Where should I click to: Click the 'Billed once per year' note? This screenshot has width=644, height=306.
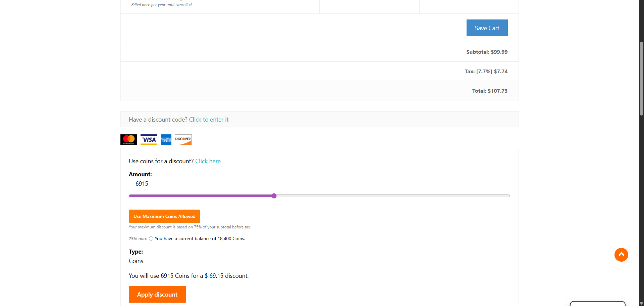pyautogui.click(x=161, y=5)
